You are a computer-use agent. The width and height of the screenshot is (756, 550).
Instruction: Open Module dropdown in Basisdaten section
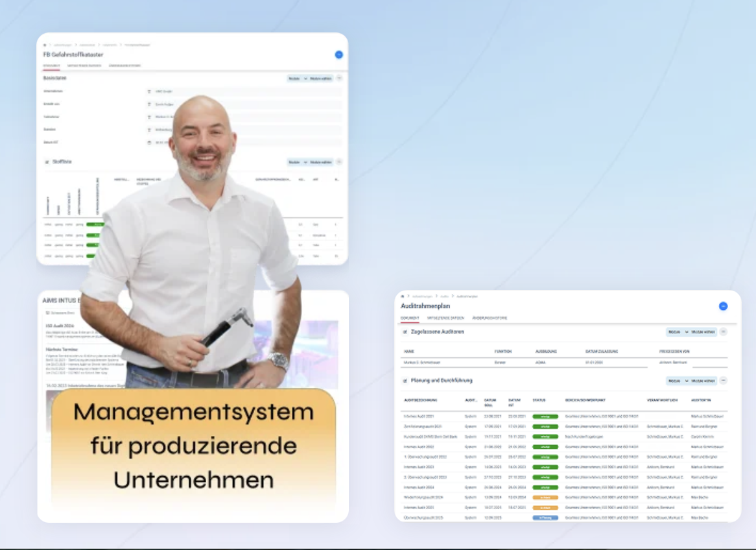[298, 78]
